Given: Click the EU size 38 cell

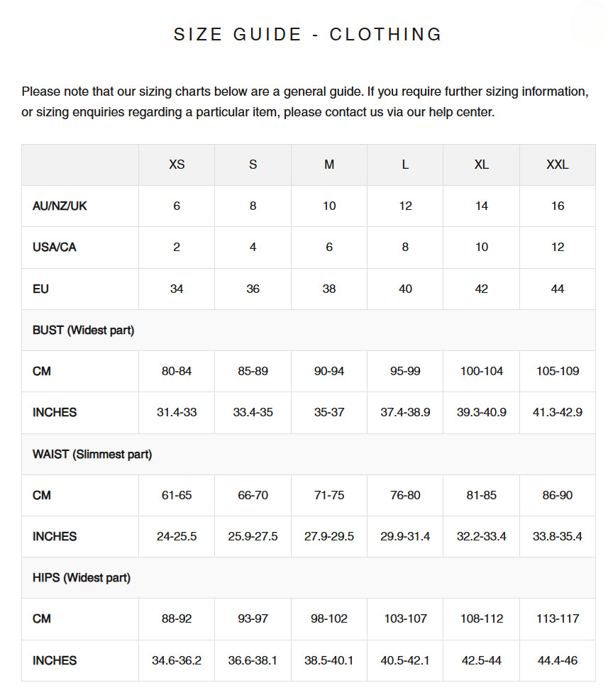Looking at the screenshot, I should (x=329, y=289).
